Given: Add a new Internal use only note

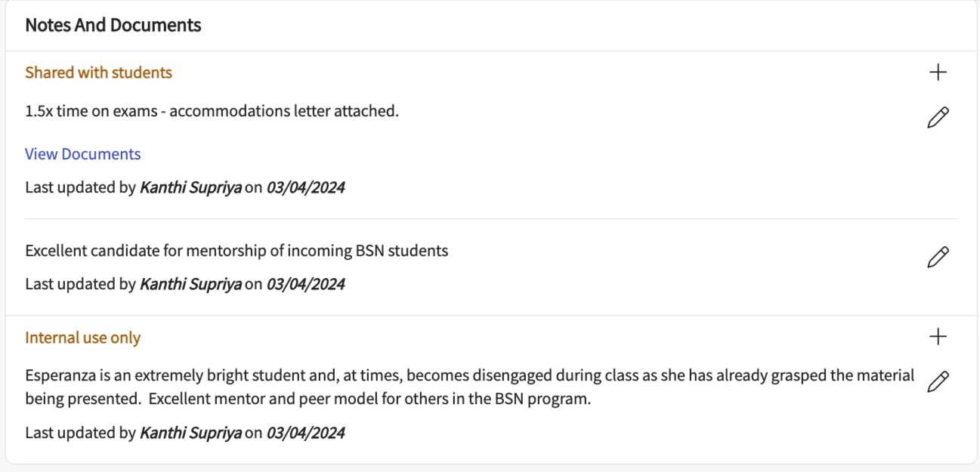Looking at the screenshot, I should (x=938, y=337).
